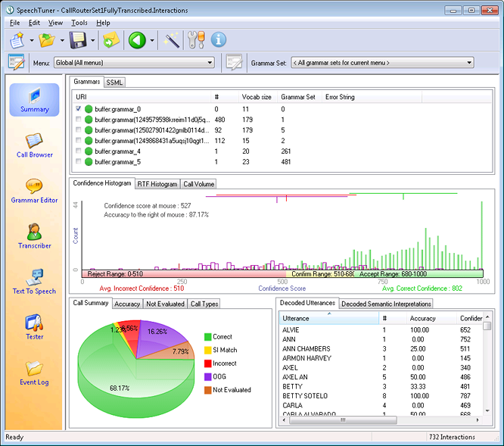Open the Grammar Set dropdown
This screenshot has width=504, height=446.
(382, 63)
